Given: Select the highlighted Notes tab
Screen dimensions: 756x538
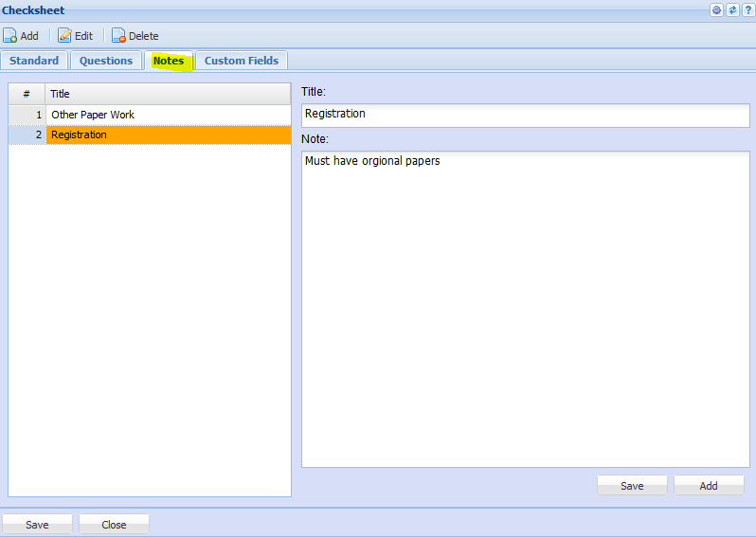Looking at the screenshot, I should 169,61.
